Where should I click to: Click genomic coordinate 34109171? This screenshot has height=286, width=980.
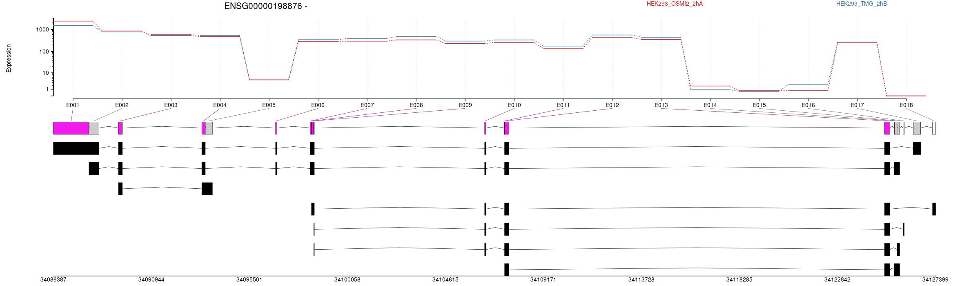coord(543,280)
